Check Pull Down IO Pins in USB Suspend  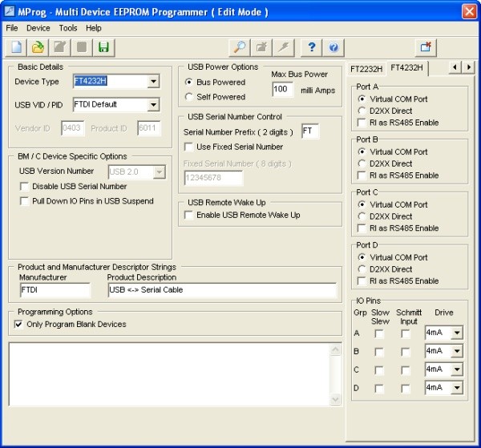[24, 201]
